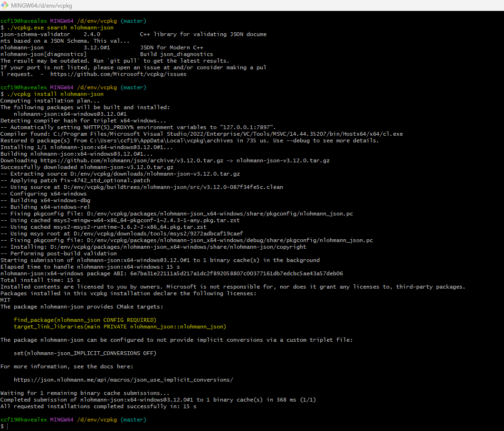Click the nlohmann-json[diagnostics] feature line
The height and width of the screenshot is (431, 504).
pyautogui.click(x=107, y=54)
